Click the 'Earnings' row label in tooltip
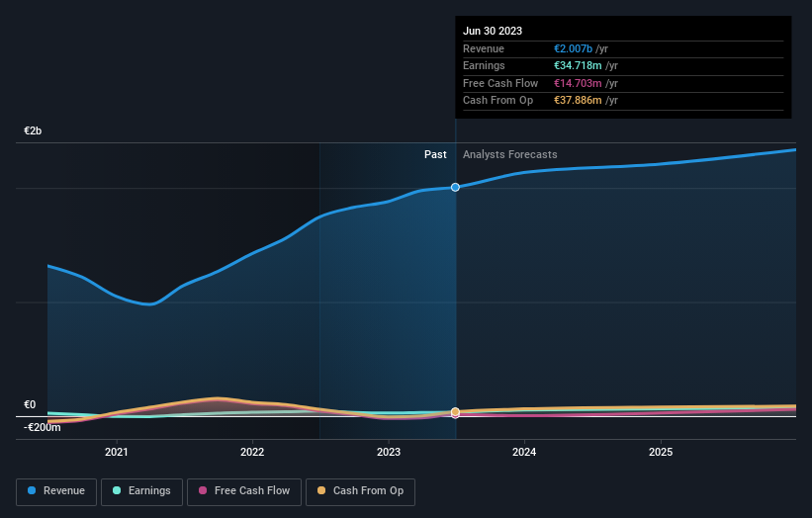Screen dimensions: 812x518 point(484,65)
